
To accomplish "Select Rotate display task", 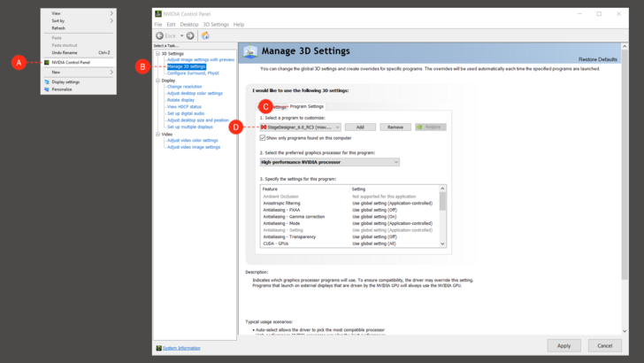I will click(180, 100).
